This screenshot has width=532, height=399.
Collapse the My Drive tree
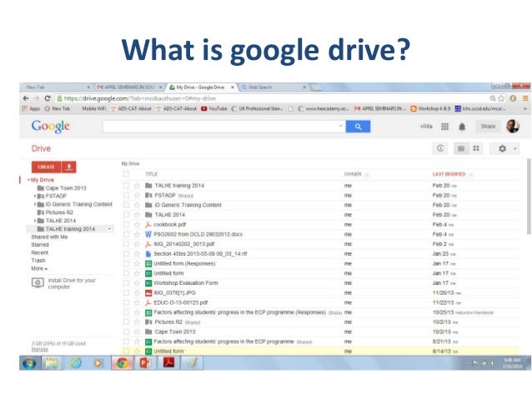click(28, 180)
